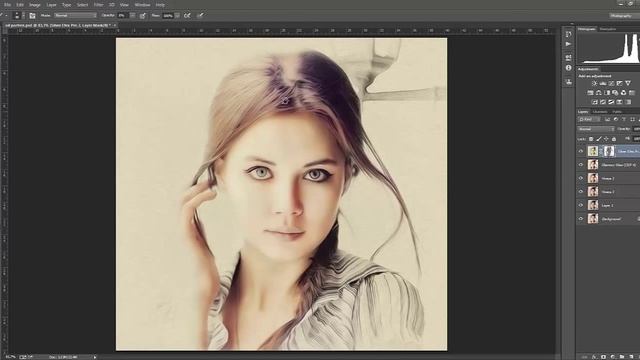The height and width of the screenshot is (360, 640).
Task: Add a Channel Mixer adjustment layer
Action: click(623, 93)
